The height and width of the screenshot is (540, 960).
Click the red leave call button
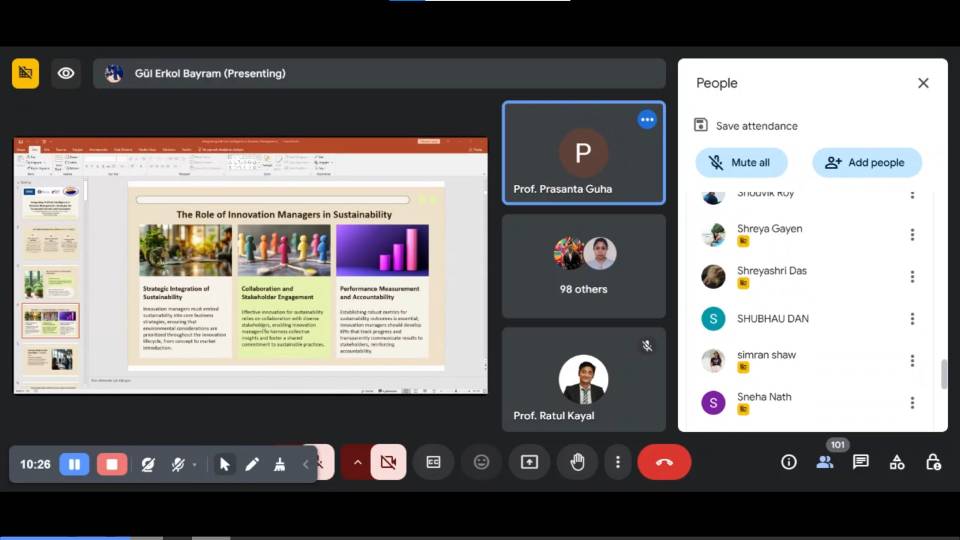click(664, 462)
